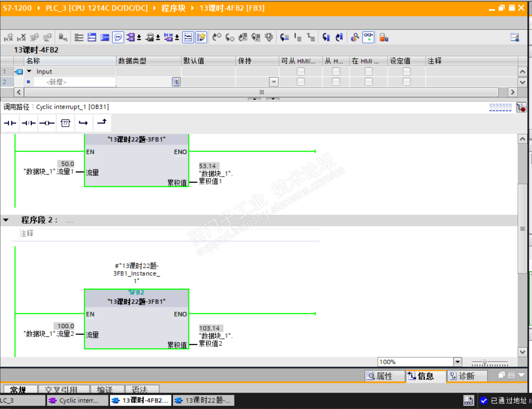Click the Add row toolbar icon

click(47, 38)
